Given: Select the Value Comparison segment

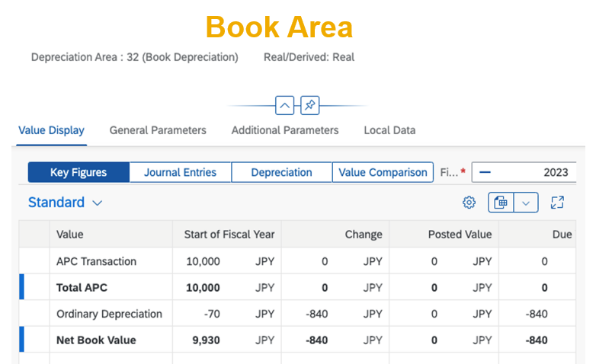Looking at the screenshot, I should coord(383,172).
